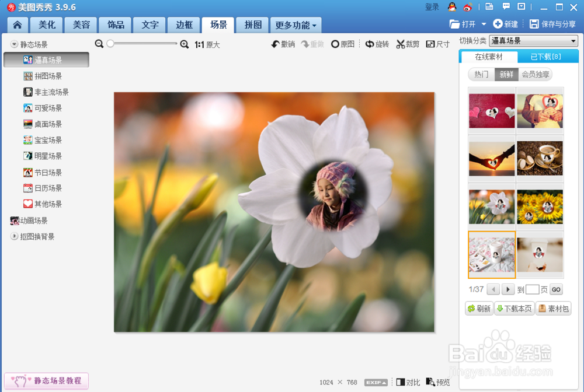This screenshot has height=392, width=584.
Task: Choose the coffee cup scene thumbnail
Action: pyautogui.click(x=540, y=159)
